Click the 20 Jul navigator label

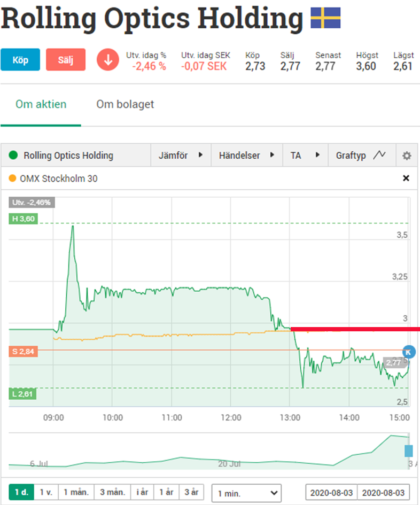click(229, 464)
